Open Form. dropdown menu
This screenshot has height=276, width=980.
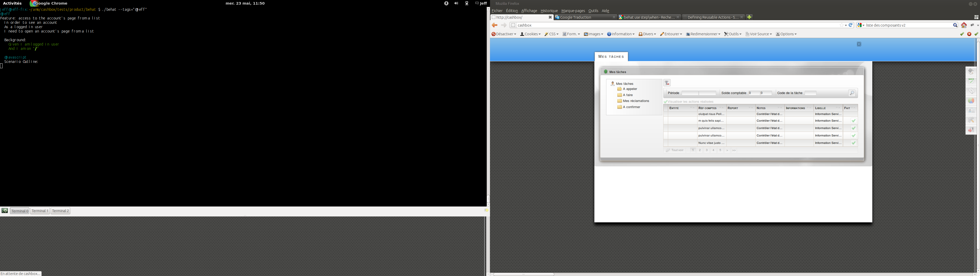571,34
